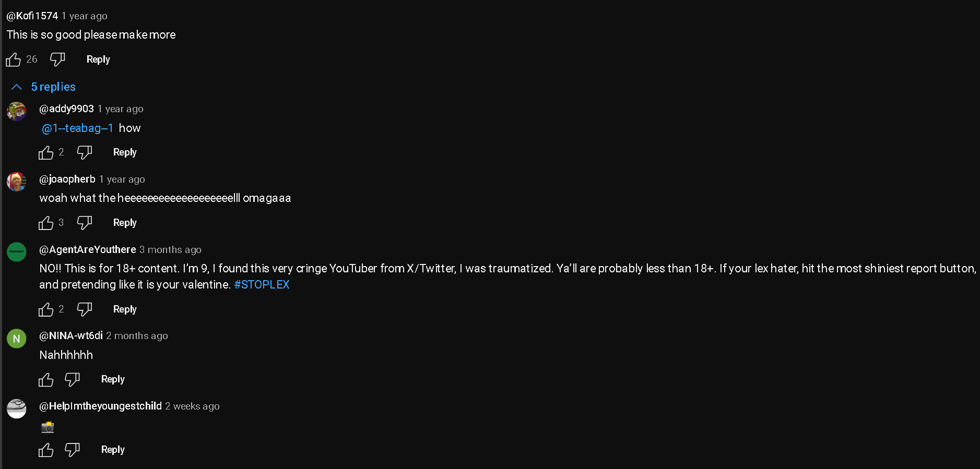980x469 pixels.
Task: Dislike the comment by @Kofi1574
Action: coord(57,59)
